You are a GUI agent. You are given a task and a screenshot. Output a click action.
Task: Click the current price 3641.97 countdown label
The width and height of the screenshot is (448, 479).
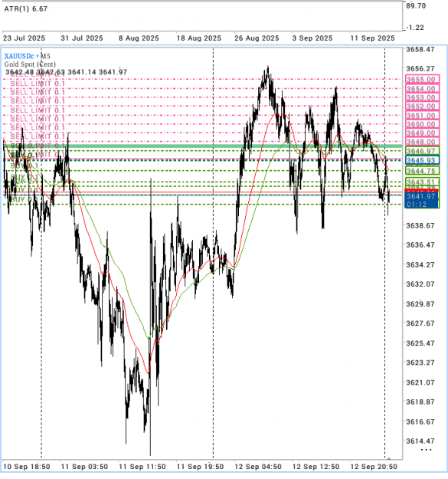click(x=421, y=200)
